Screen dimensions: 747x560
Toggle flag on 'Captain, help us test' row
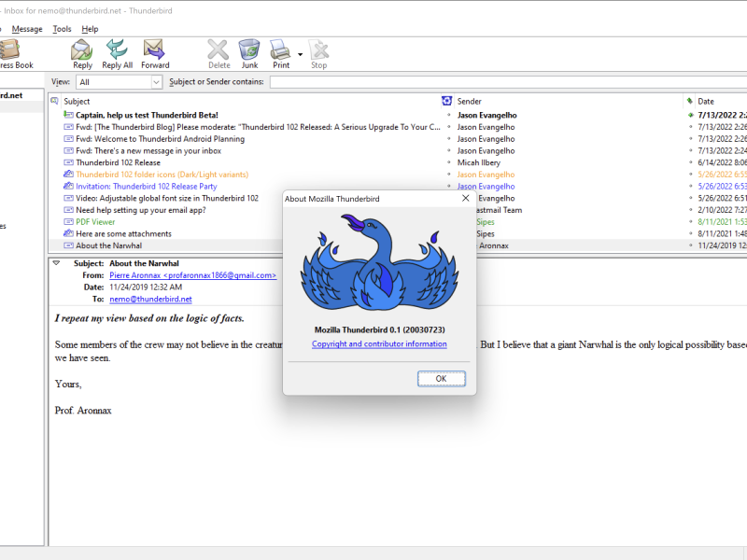(x=690, y=115)
